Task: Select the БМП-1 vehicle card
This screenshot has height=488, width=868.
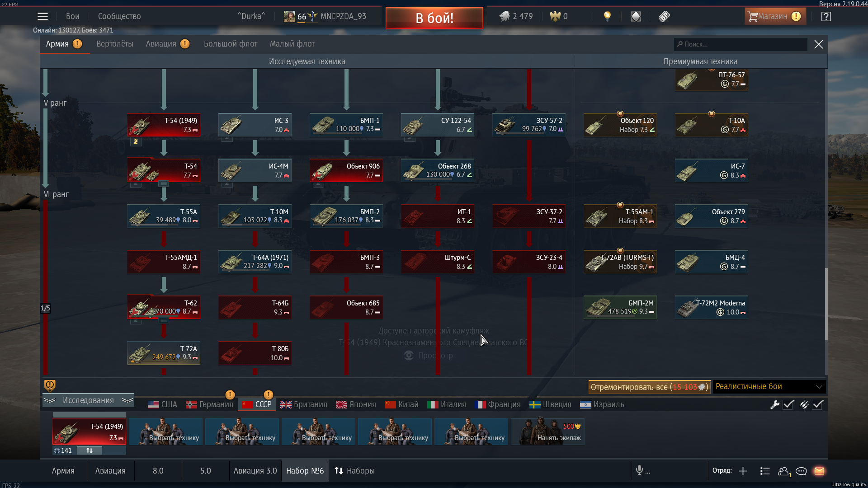Action: click(x=346, y=125)
